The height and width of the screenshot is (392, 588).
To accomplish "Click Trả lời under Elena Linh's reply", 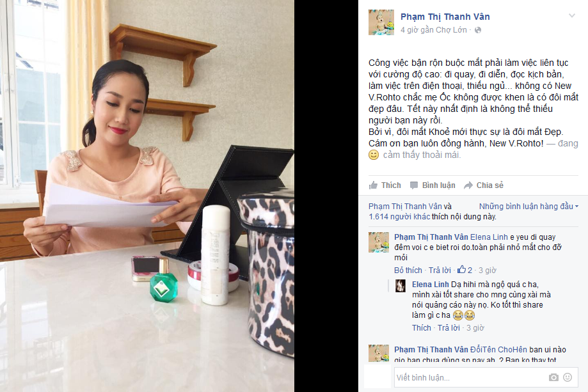I will pos(449,328).
